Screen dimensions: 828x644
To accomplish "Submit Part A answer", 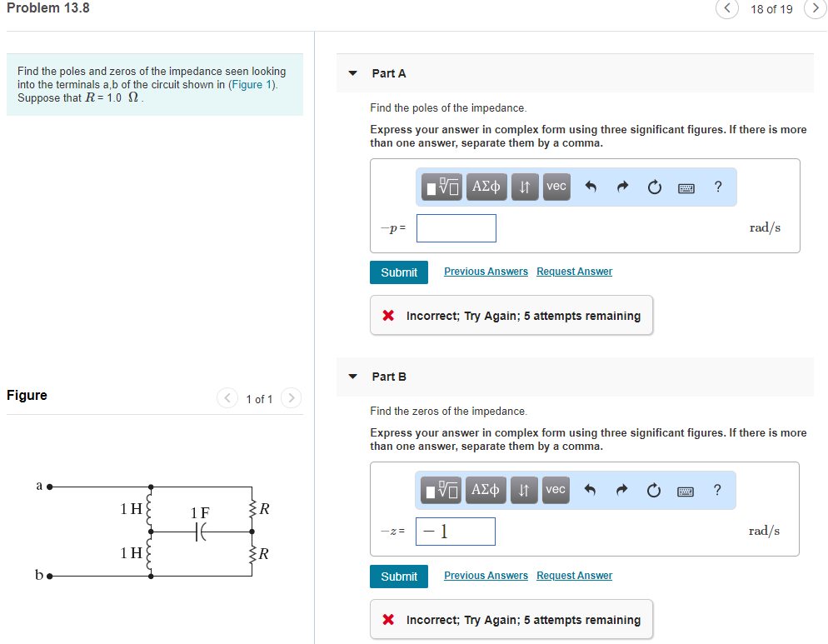I will coord(399,272).
